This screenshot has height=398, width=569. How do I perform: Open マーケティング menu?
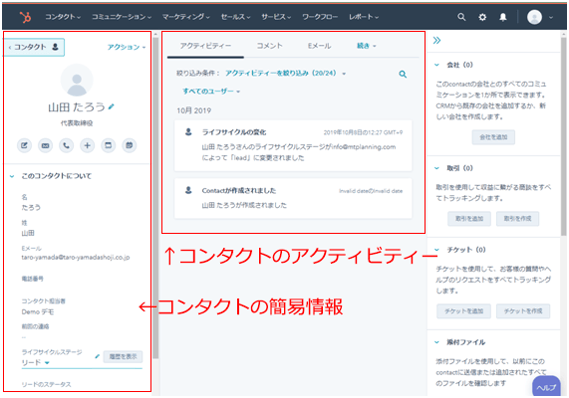pyautogui.click(x=186, y=17)
